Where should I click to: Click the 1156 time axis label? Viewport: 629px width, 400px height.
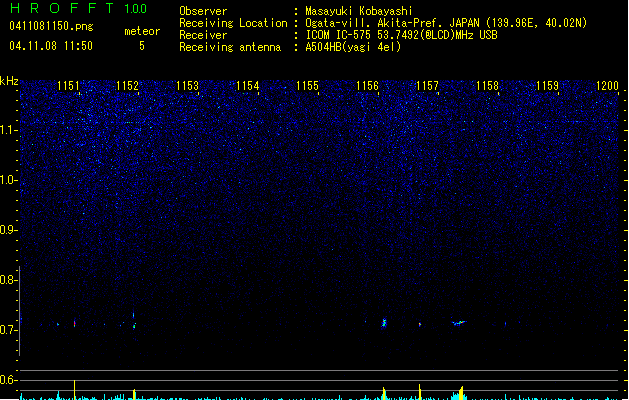click(367, 86)
